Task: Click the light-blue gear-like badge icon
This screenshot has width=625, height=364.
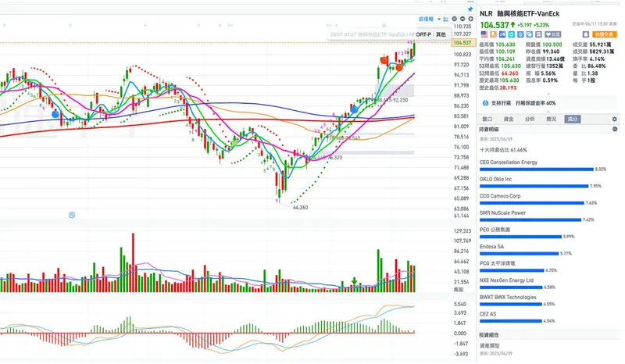Action: coord(520,34)
